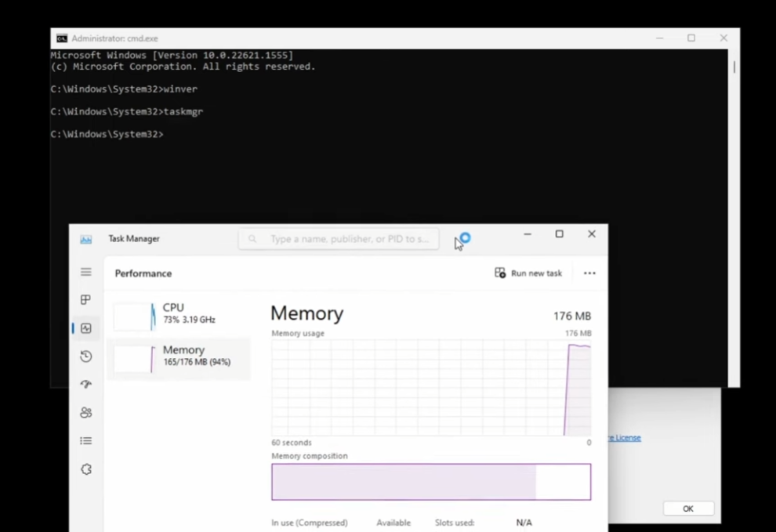Click '(c) Microsoft Corporation' copyright line in cmd
The width and height of the screenshot is (776, 532).
[x=183, y=67]
